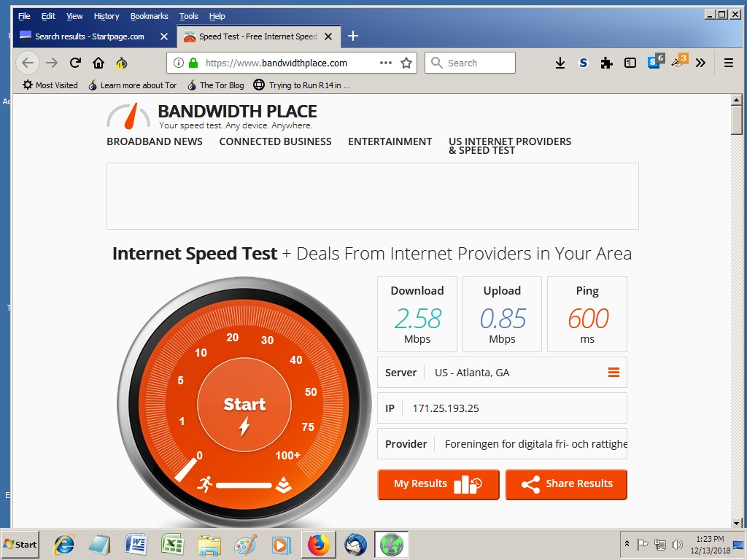This screenshot has width=747, height=560.
Task: Open the View menu
Action: (74, 16)
